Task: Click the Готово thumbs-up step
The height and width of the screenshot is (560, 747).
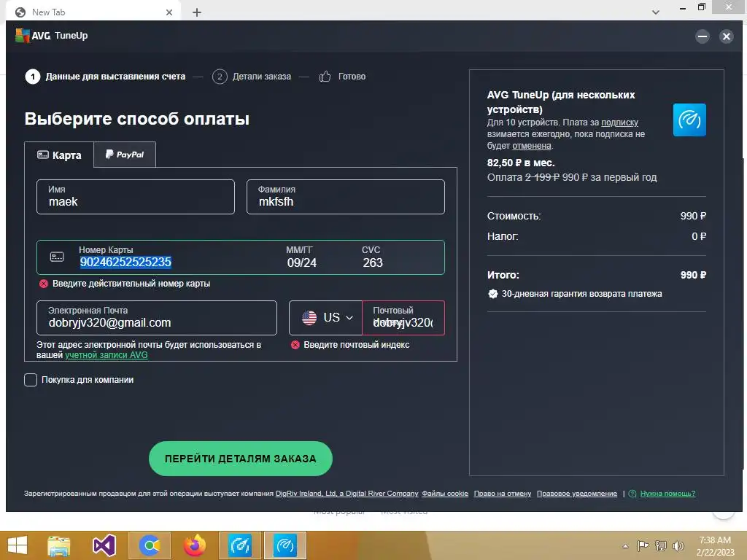Action: coord(342,76)
